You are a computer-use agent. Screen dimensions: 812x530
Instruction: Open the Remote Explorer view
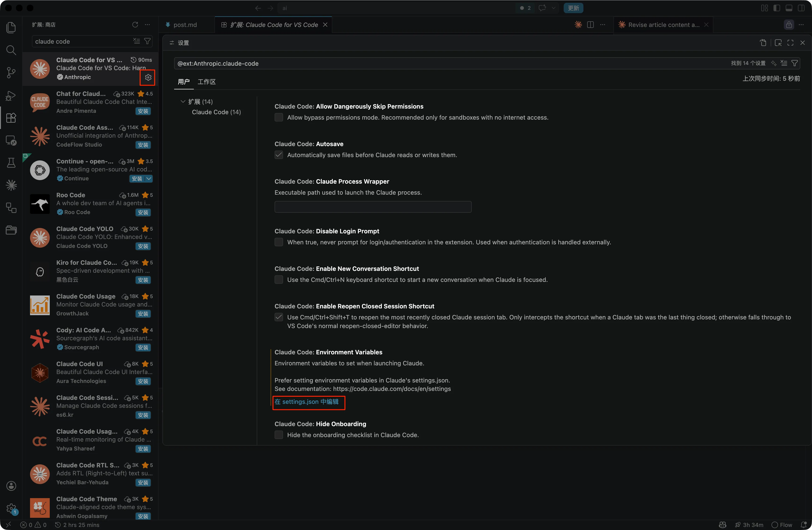pos(11,140)
